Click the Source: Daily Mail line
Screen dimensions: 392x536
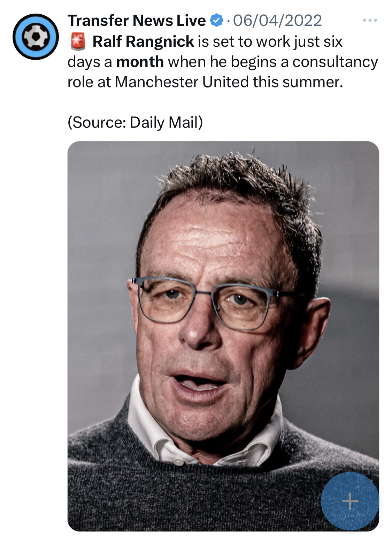135,122
